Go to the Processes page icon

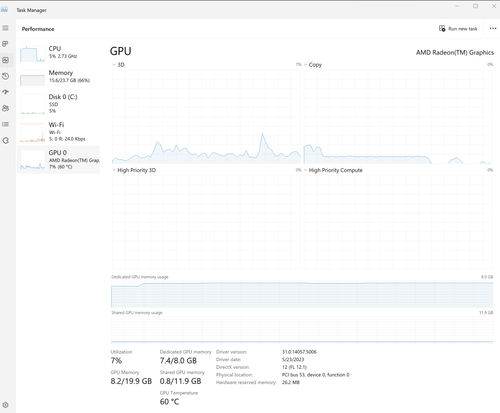(x=5, y=44)
